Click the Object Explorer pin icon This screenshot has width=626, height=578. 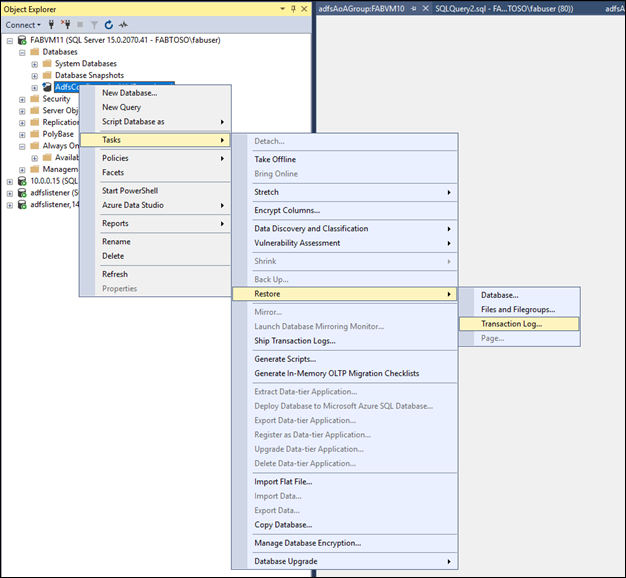(x=293, y=9)
